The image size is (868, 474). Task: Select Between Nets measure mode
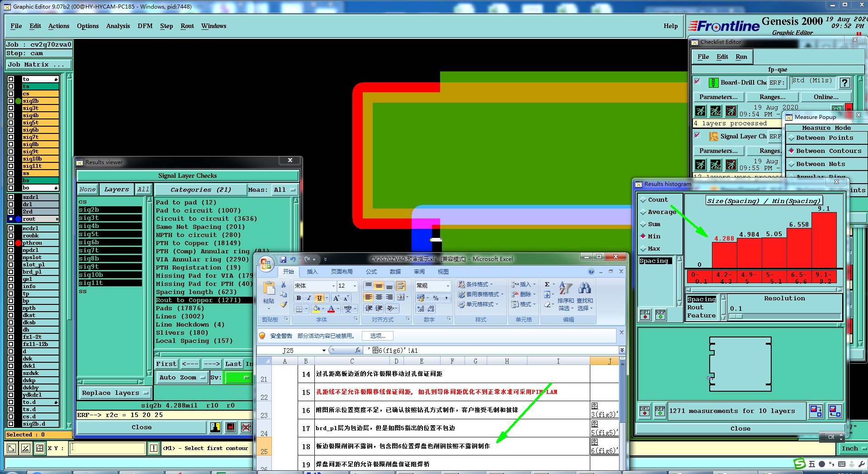coord(792,164)
